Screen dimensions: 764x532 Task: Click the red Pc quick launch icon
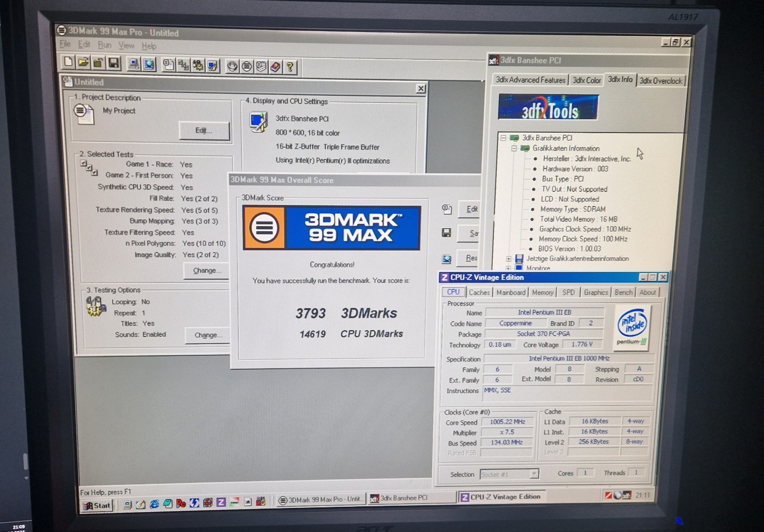click(x=181, y=503)
